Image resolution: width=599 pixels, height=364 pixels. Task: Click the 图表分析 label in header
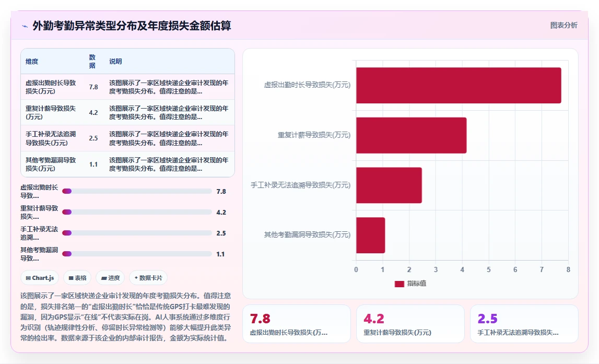[x=563, y=25]
